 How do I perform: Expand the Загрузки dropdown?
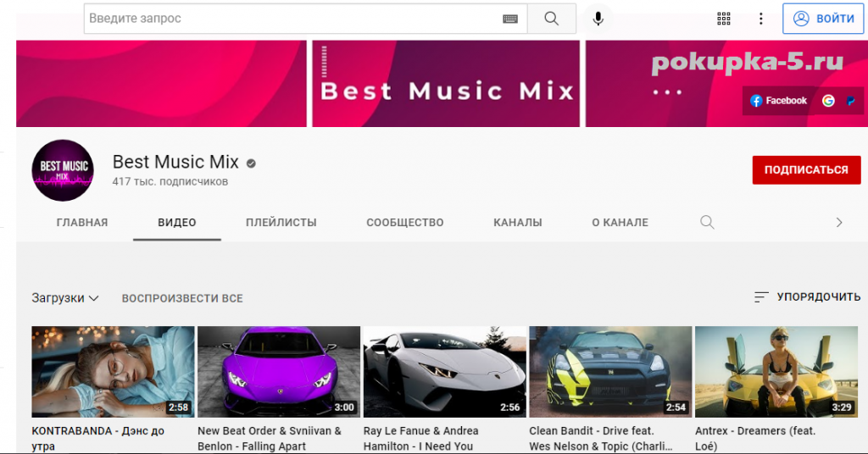point(65,298)
